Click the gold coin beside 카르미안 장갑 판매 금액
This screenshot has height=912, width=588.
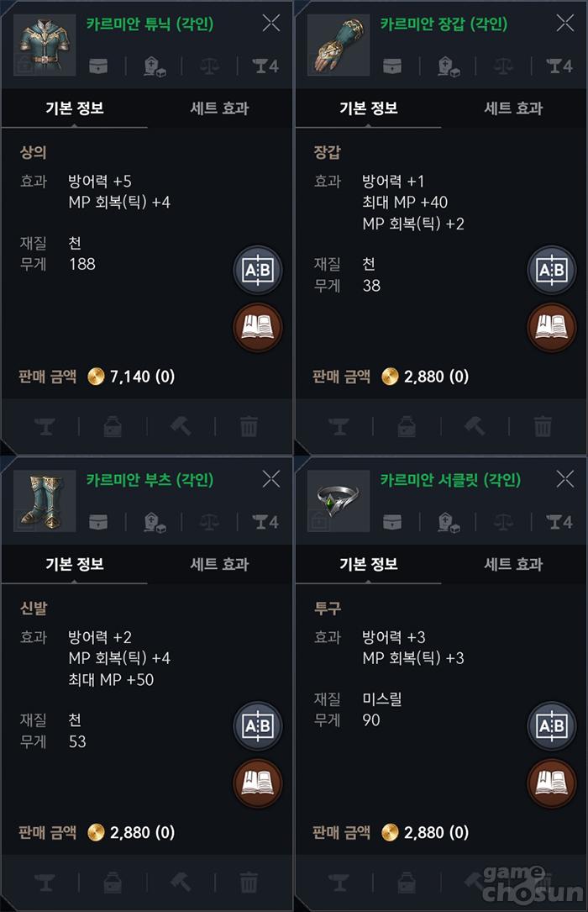pyautogui.click(x=390, y=377)
